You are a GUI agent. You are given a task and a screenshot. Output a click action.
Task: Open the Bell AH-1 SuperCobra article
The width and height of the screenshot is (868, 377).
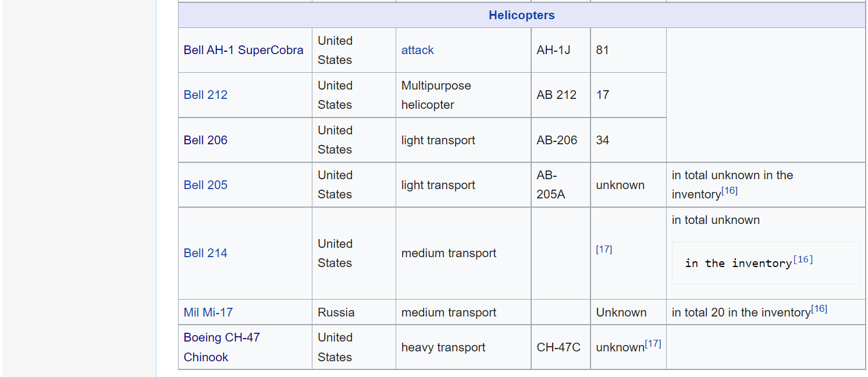click(x=243, y=50)
